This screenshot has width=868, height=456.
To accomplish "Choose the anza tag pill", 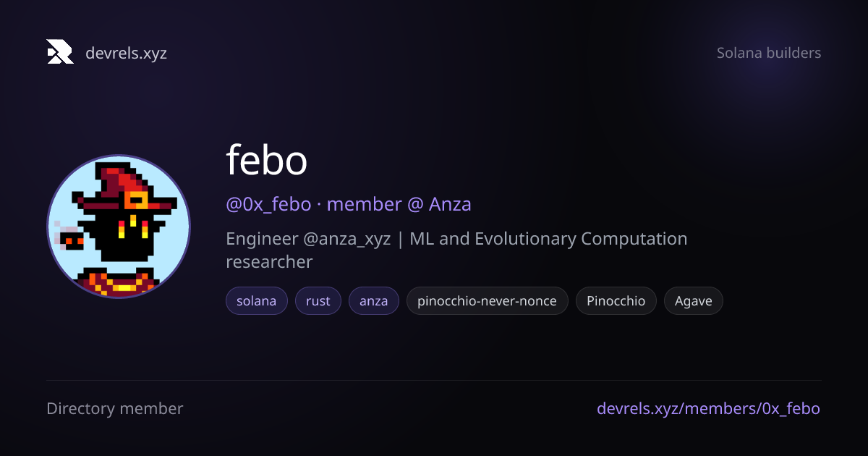I will [x=374, y=301].
